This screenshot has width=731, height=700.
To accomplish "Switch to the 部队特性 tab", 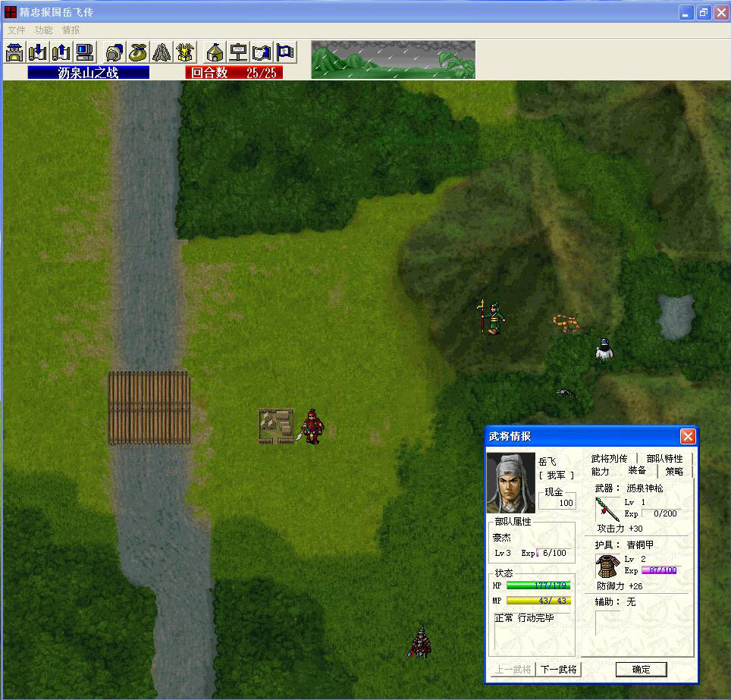I will pyautogui.click(x=664, y=458).
